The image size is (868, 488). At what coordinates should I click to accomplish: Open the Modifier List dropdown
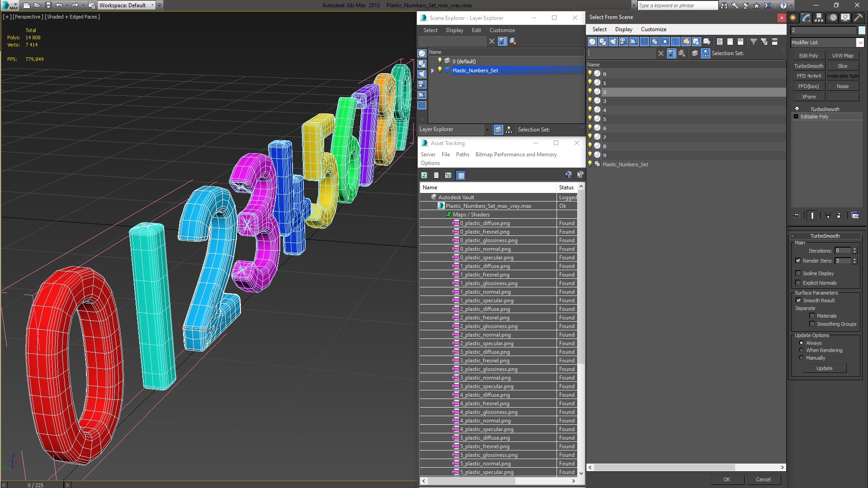(859, 42)
